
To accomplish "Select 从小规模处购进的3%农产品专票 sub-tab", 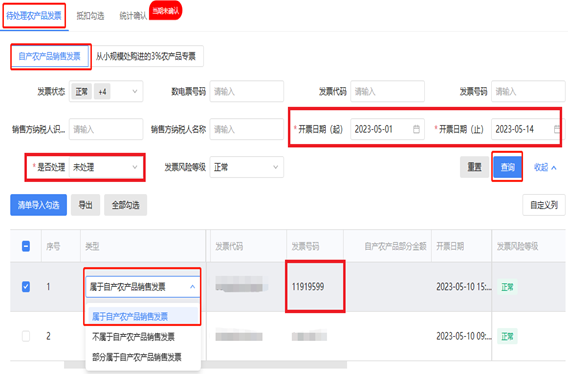I will 146,56.
